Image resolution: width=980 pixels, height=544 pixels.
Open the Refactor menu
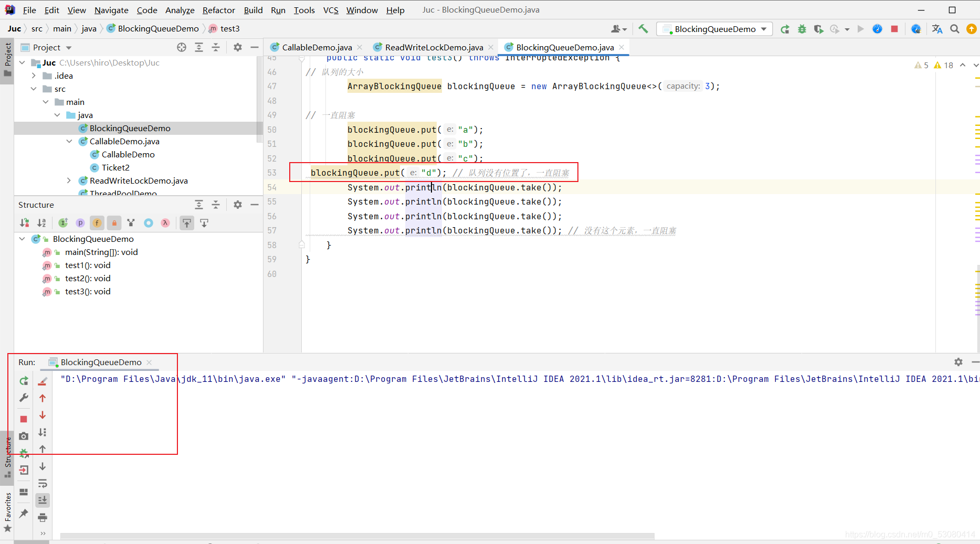point(218,10)
